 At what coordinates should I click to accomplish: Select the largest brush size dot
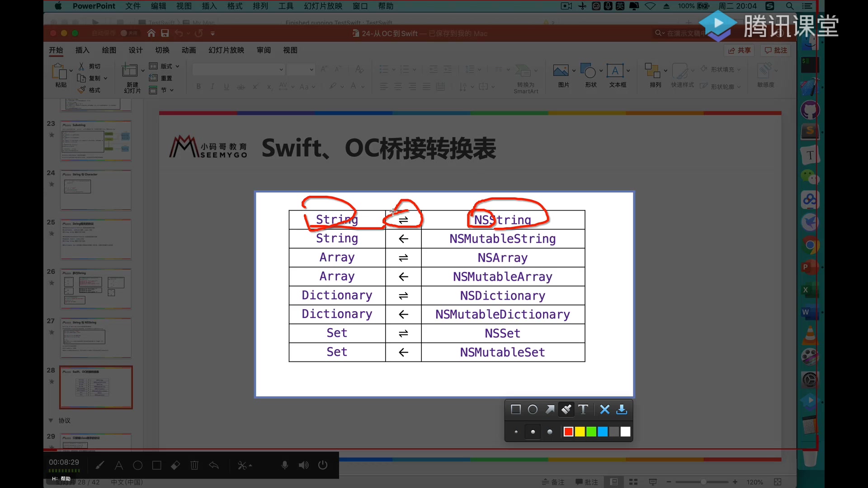click(x=550, y=432)
